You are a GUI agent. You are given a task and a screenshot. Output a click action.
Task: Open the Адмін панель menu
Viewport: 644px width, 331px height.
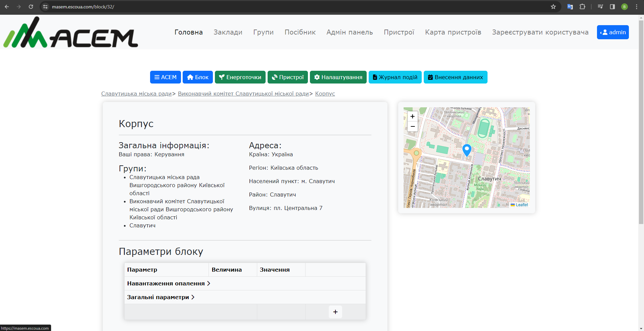pos(350,32)
